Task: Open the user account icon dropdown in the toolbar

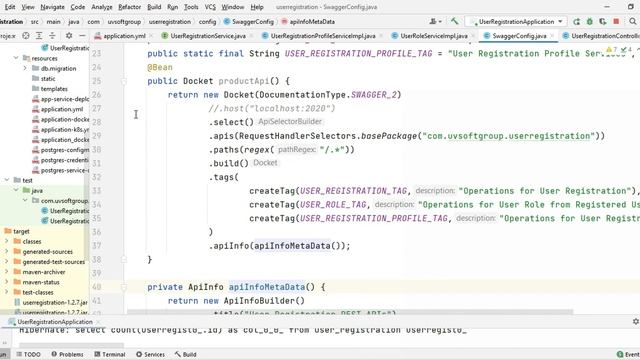Action: pos(436,21)
